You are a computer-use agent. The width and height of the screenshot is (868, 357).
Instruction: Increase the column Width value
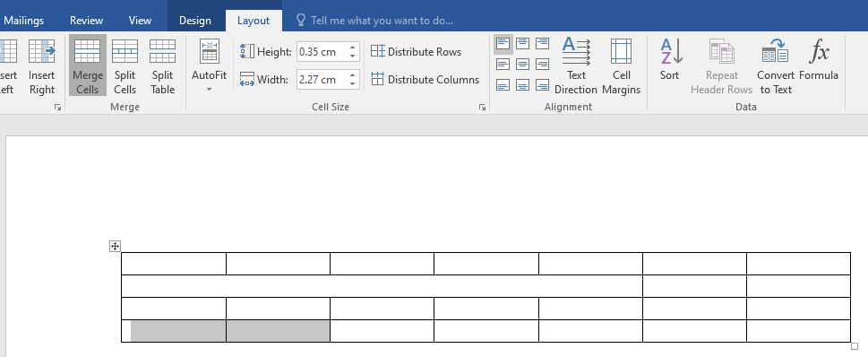(353, 75)
